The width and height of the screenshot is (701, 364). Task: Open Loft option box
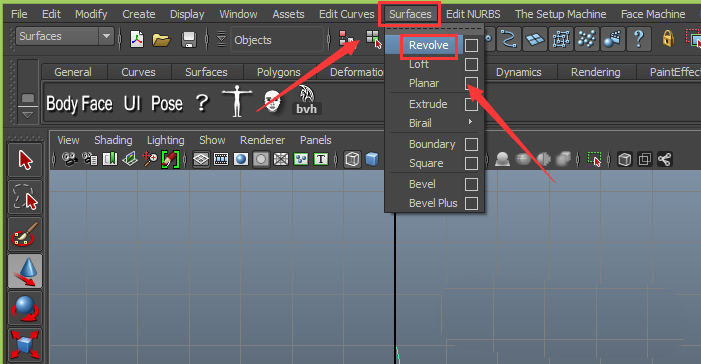pyautogui.click(x=471, y=64)
